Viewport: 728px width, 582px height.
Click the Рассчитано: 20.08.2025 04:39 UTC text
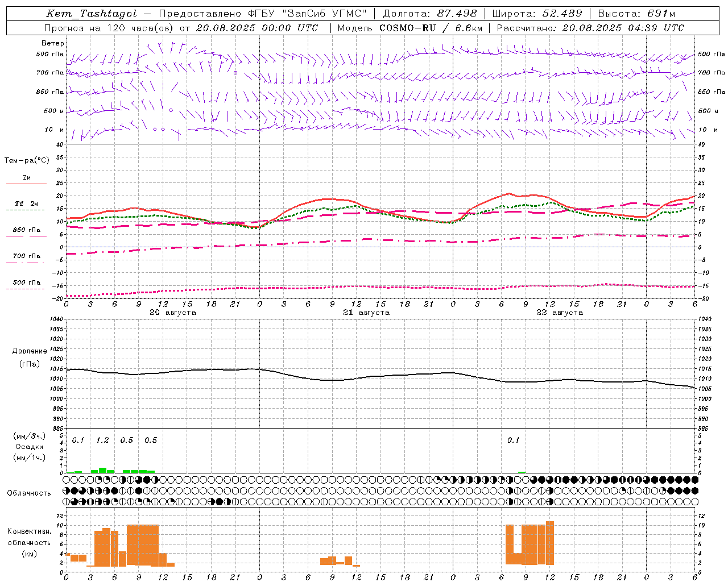[590, 28]
